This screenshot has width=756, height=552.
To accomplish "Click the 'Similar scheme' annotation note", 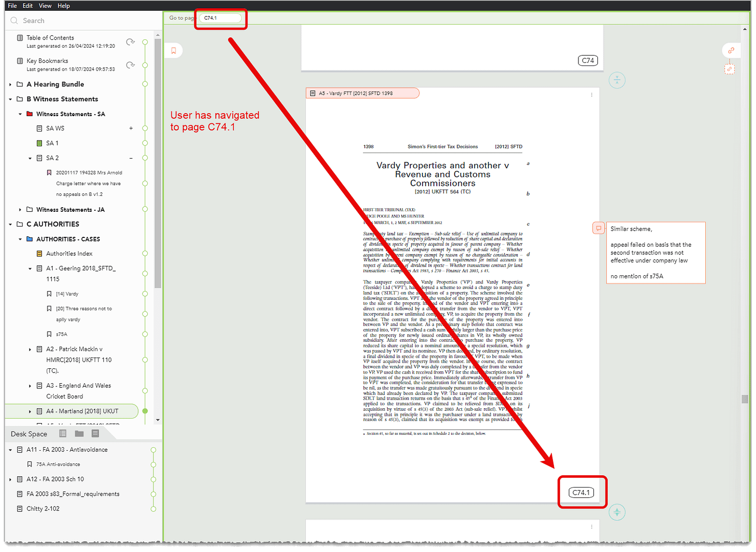I will click(656, 253).
